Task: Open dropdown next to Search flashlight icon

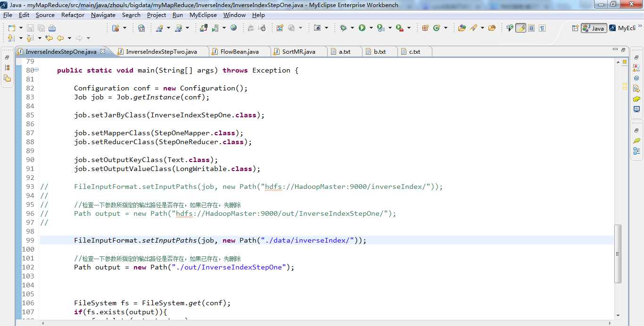Action: pos(482,28)
